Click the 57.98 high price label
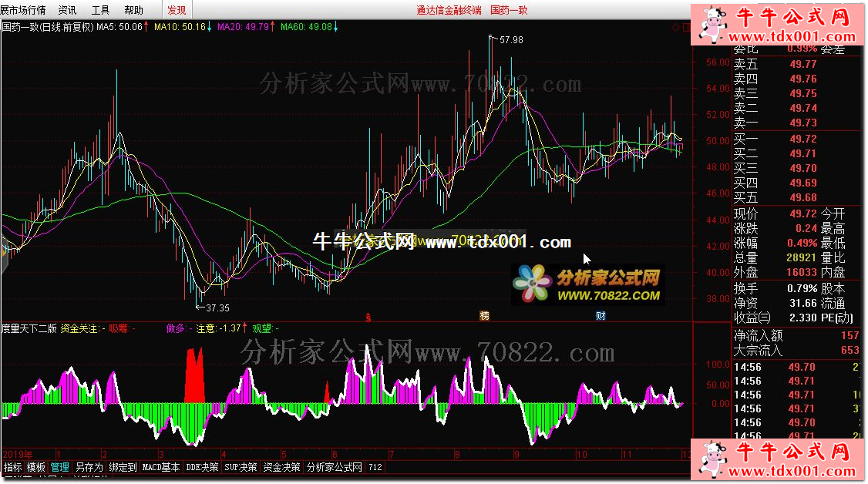The image size is (868, 484). pyautogui.click(x=511, y=40)
